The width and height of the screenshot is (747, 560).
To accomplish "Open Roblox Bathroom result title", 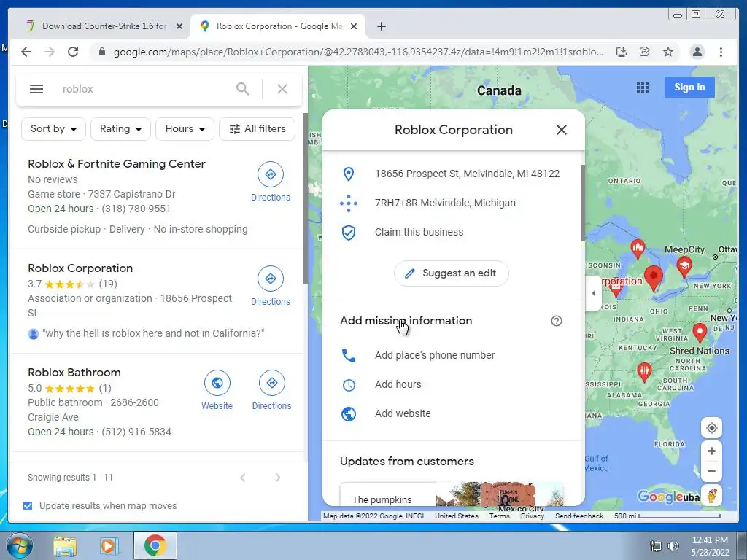I will 74,373.
